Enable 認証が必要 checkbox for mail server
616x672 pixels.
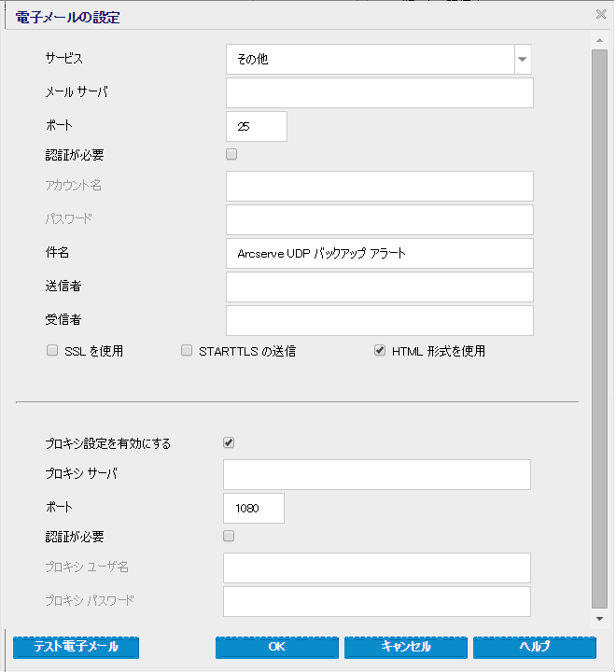[x=231, y=155]
